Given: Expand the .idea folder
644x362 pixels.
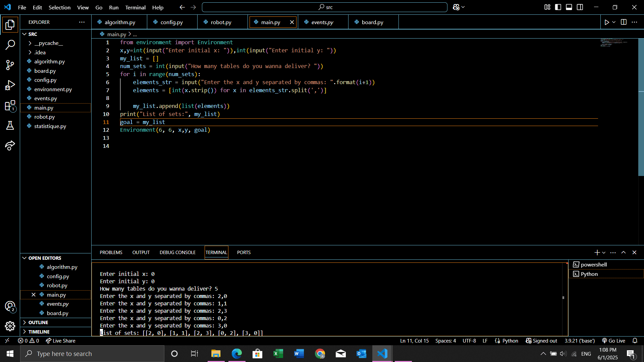Looking at the screenshot, I should (40, 52).
